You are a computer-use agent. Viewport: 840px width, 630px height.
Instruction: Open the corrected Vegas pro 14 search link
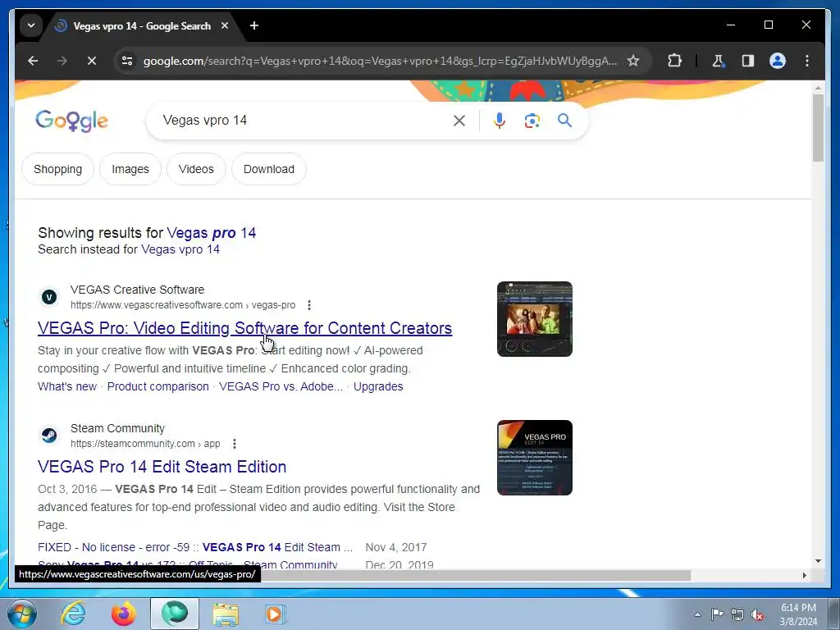point(212,233)
